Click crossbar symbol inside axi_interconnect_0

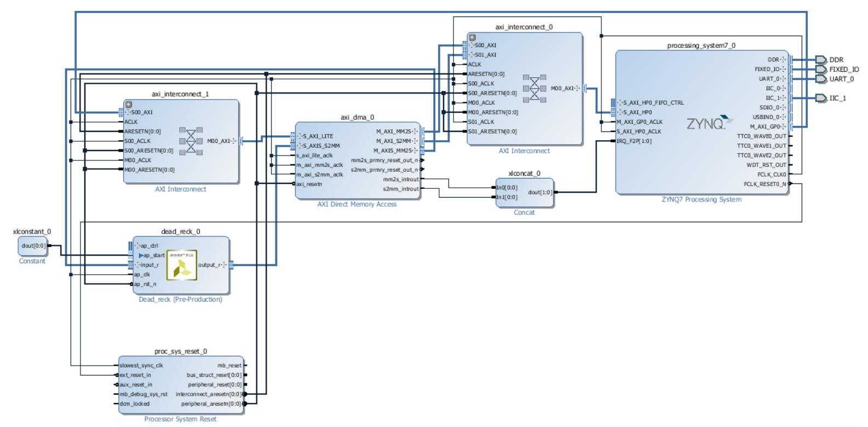pyautogui.click(x=534, y=88)
